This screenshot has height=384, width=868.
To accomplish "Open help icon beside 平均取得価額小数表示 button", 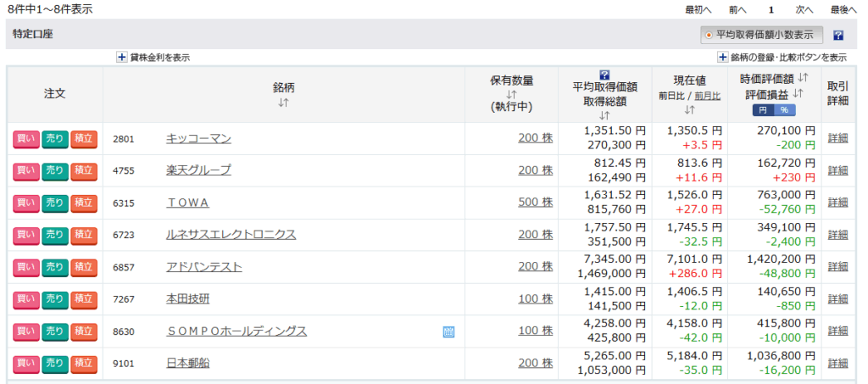I will point(838,36).
